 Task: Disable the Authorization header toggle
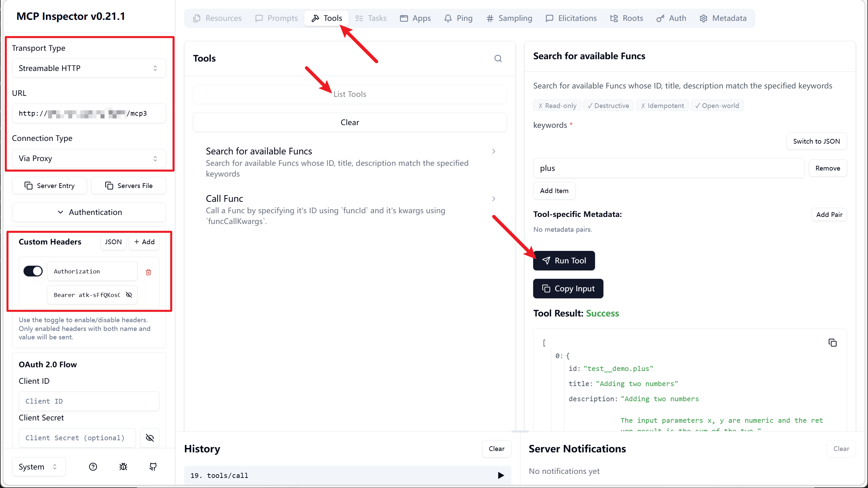pos(33,271)
